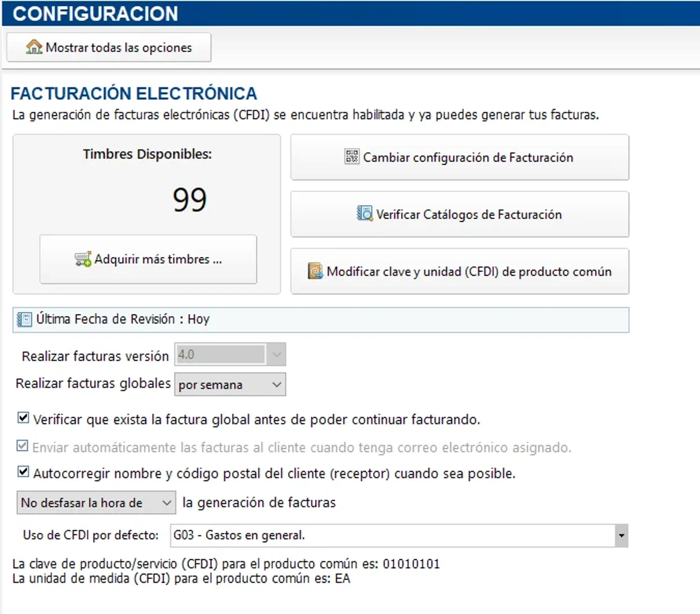
Task: Toggle Enviar automáticamente las facturas checkbox
Action: coord(23,446)
